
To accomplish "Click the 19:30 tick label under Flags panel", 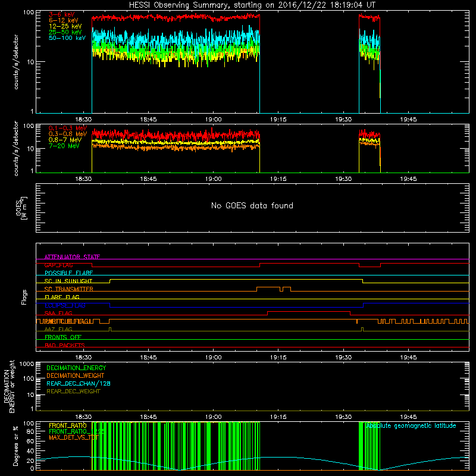I will [343, 358].
